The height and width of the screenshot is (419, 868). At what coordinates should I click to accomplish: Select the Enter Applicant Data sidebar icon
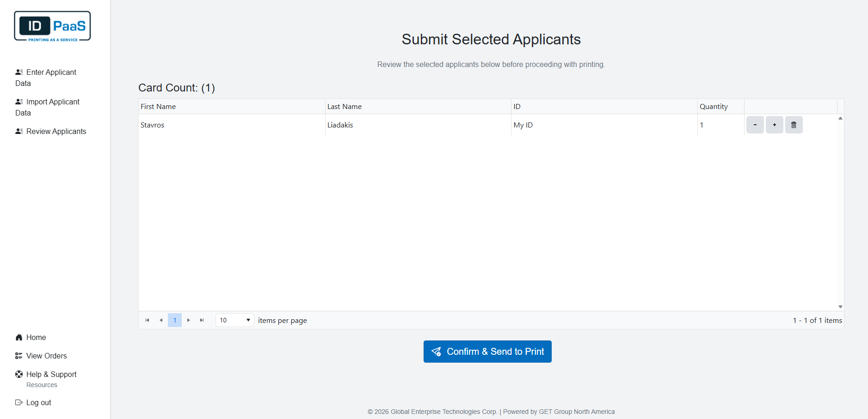click(x=18, y=72)
